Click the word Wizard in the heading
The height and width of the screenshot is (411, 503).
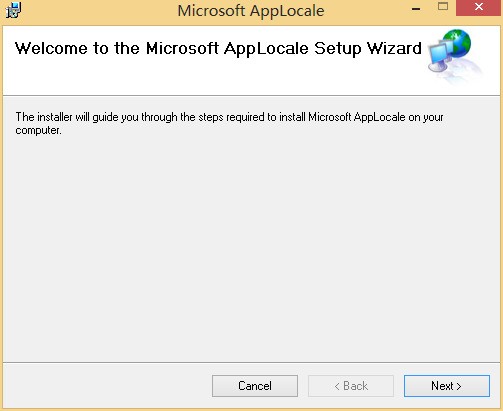click(394, 49)
